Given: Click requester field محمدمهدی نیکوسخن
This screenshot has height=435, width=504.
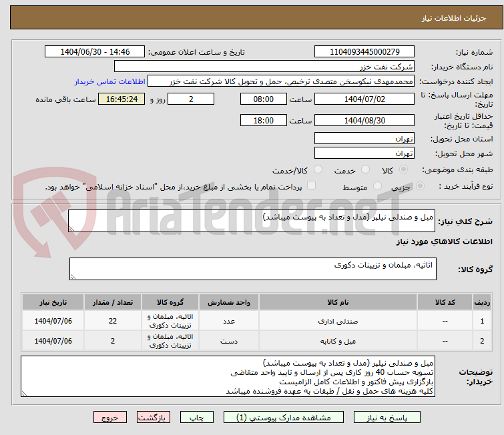Looking at the screenshot, I should pos(281,81).
